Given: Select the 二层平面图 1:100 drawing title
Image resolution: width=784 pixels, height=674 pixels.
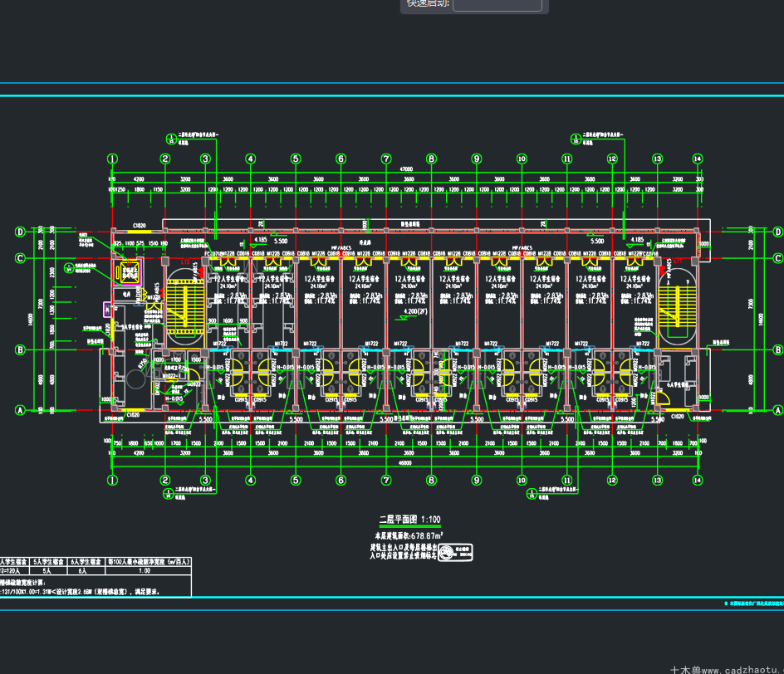Looking at the screenshot, I should pyautogui.click(x=410, y=520).
